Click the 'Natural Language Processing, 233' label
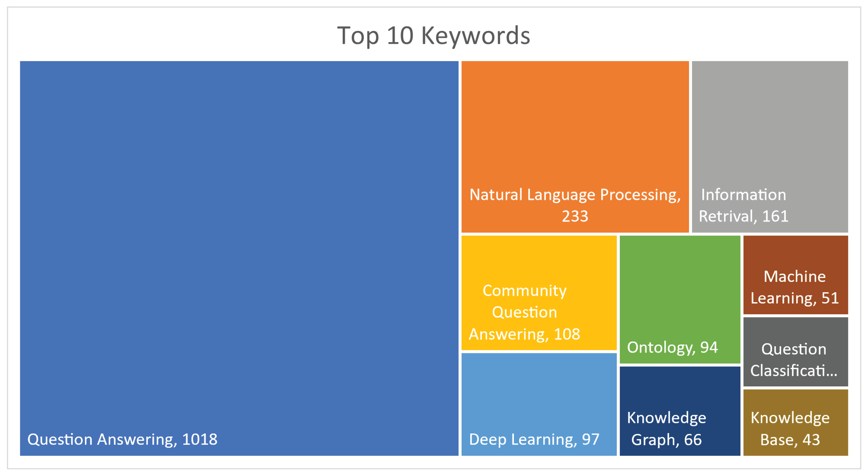The height and width of the screenshot is (476, 868). (575, 205)
